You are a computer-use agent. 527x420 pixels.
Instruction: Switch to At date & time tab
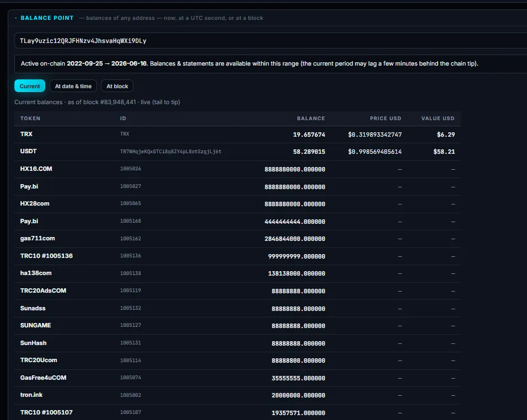[73, 86]
